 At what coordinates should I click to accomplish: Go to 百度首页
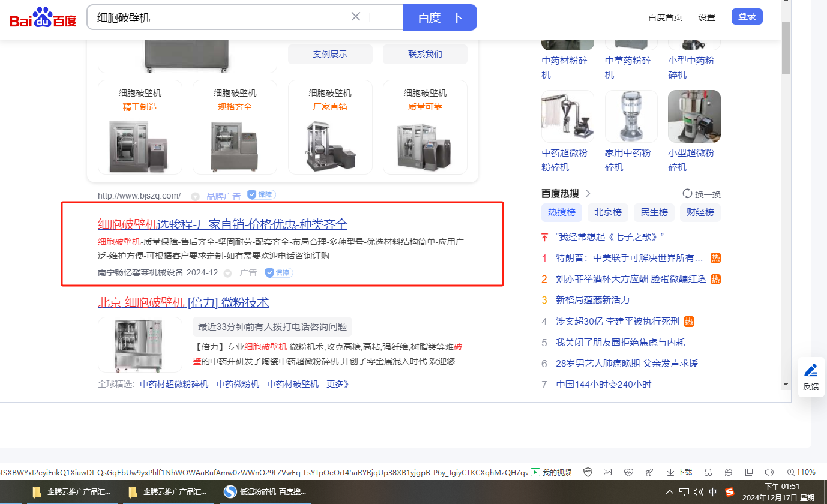[665, 17]
